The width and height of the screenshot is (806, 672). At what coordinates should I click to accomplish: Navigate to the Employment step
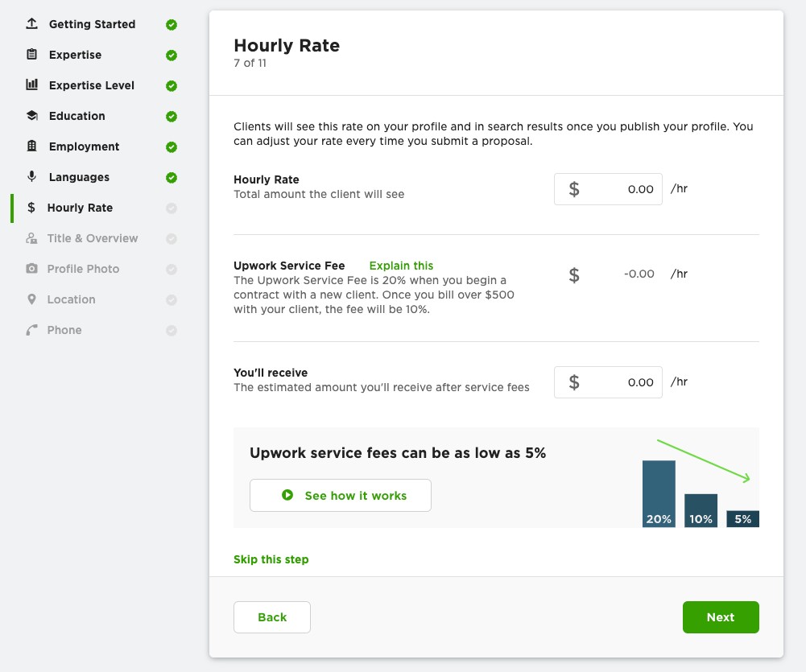click(x=85, y=146)
